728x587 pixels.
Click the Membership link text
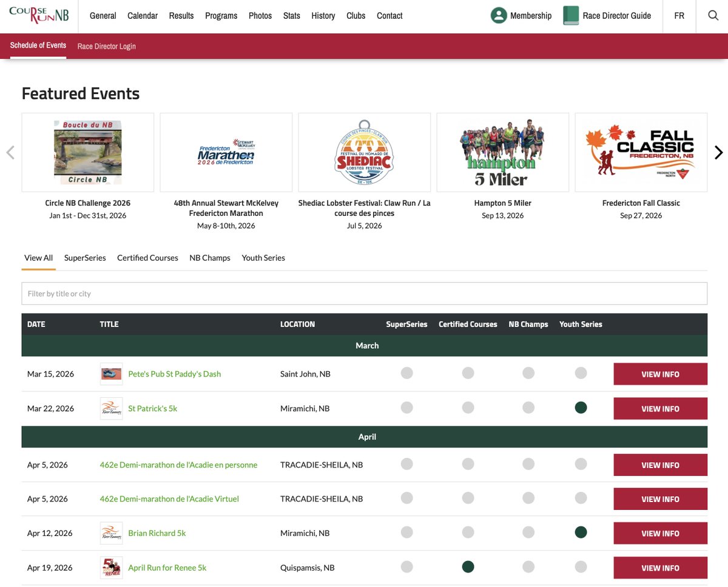click(531, 16)
